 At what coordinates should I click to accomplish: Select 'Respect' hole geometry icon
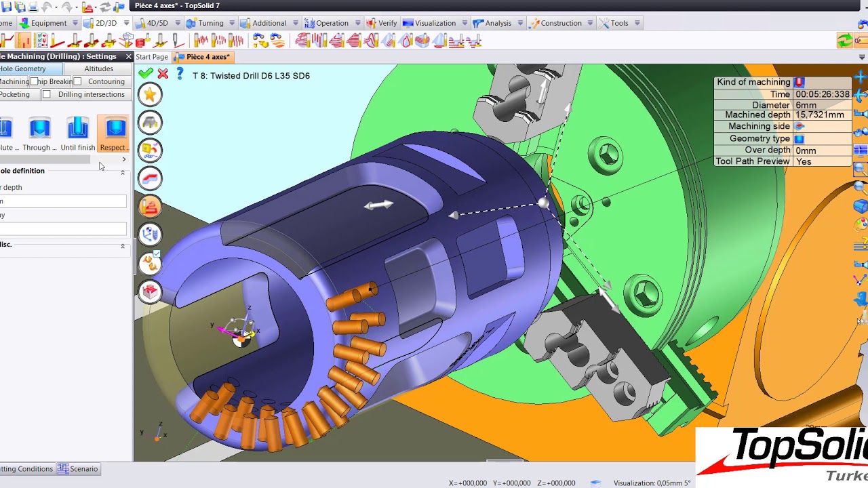click(115, 134)
